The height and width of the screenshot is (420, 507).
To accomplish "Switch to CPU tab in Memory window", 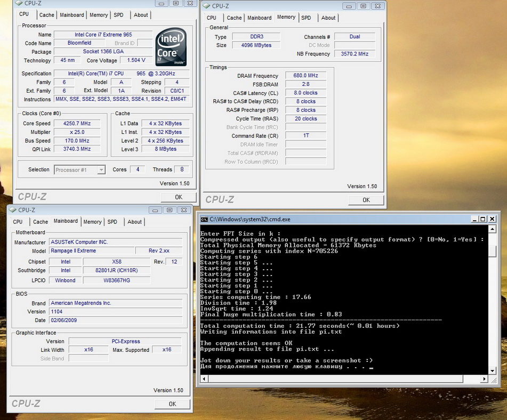I will click(212, 18).
